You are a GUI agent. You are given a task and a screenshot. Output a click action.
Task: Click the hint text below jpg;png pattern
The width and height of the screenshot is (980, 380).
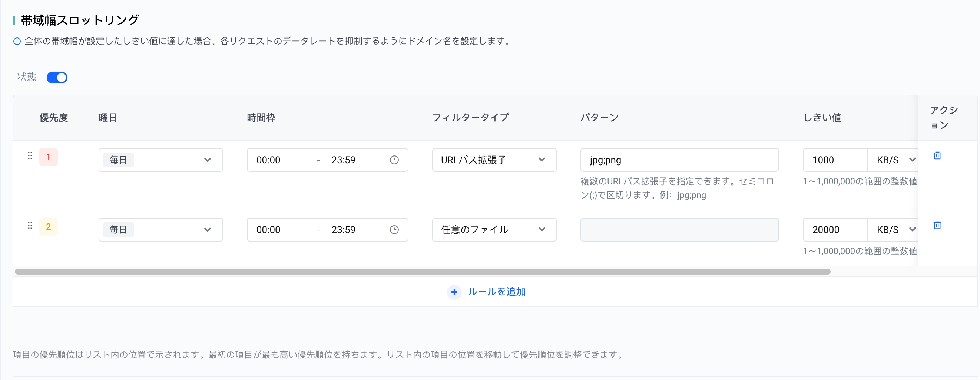[677, 188]
